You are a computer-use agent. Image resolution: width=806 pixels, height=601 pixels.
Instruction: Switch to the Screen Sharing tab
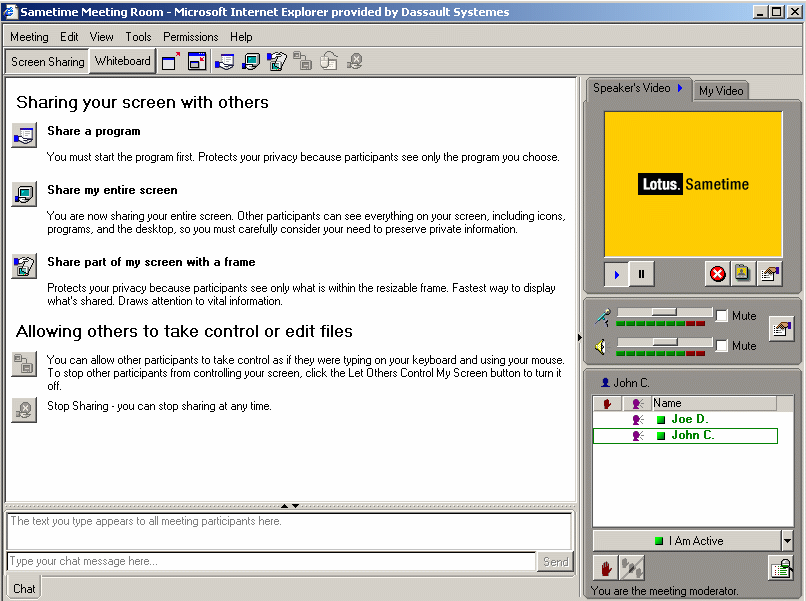[x=48, y=62]
